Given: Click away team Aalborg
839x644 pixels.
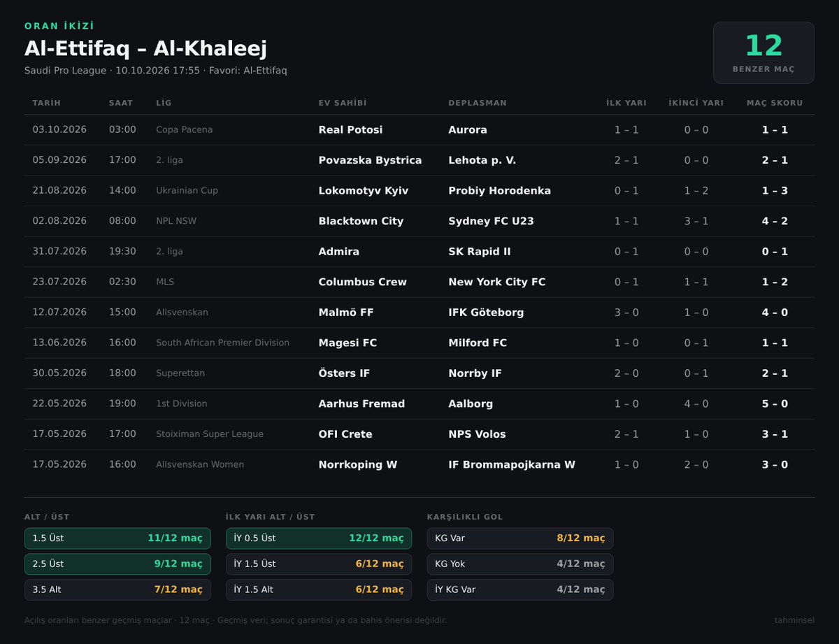Looking at the screenshot, I should click(471, 403).
